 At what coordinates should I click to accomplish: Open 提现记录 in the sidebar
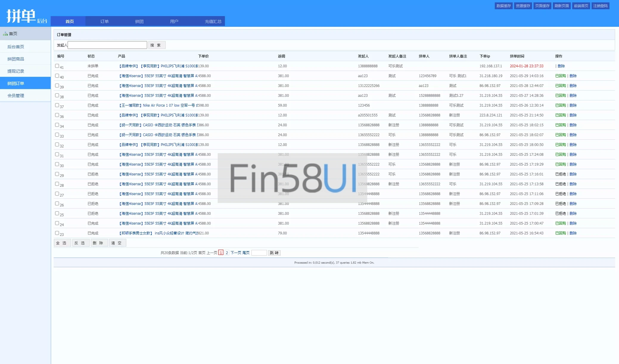16,71
